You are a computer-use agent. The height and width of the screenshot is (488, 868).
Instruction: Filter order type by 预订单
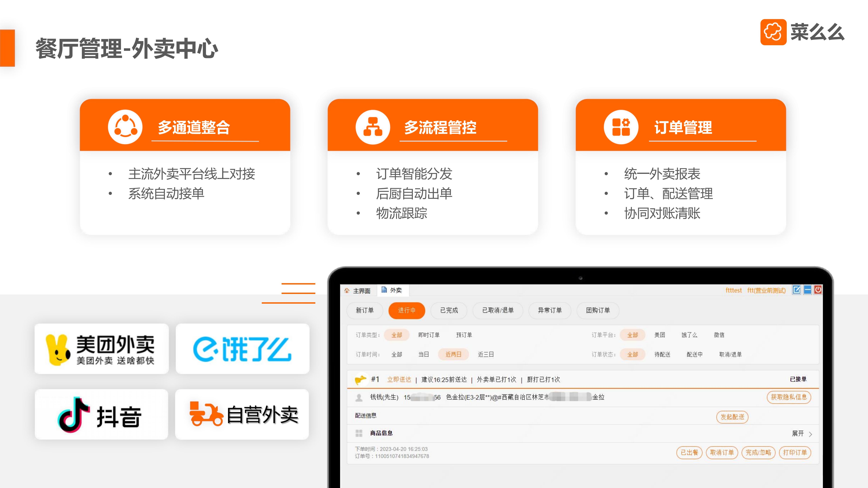point(464,335)
